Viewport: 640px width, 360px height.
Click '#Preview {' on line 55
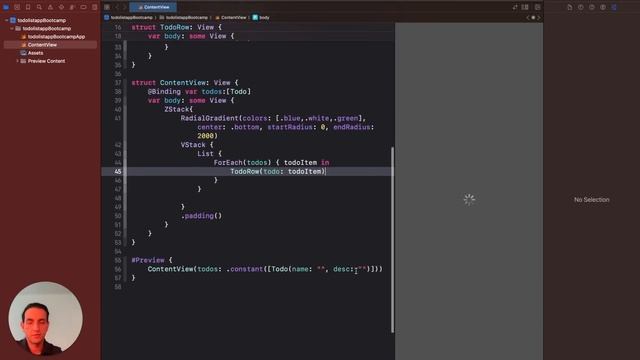tap(152, 260)
